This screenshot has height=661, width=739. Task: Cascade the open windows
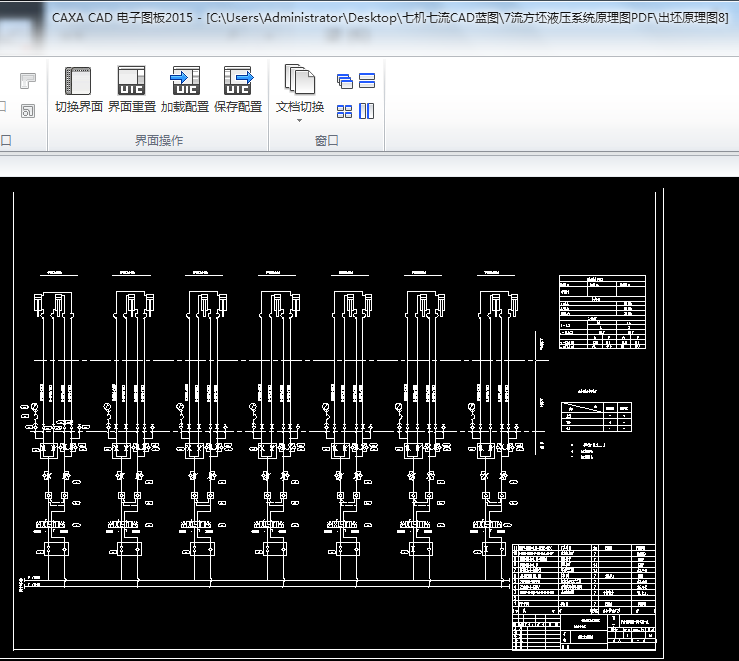[x=345, y=81]
